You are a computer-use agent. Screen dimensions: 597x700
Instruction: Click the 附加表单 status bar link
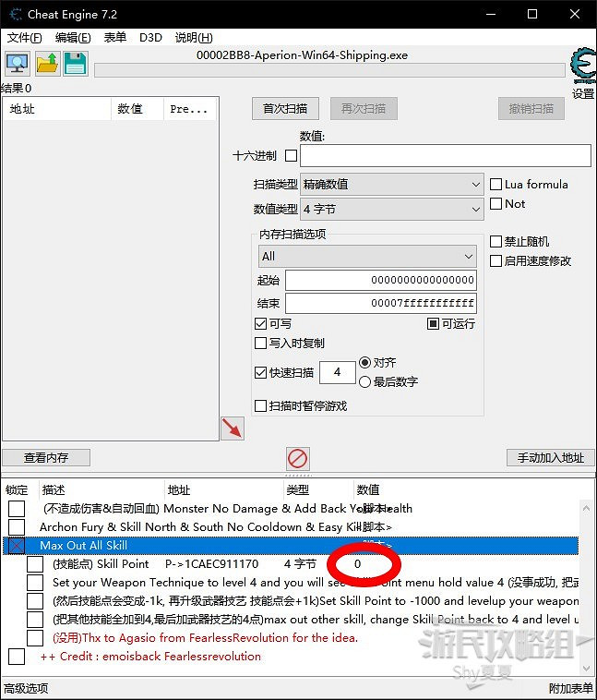tap(570, 688)
